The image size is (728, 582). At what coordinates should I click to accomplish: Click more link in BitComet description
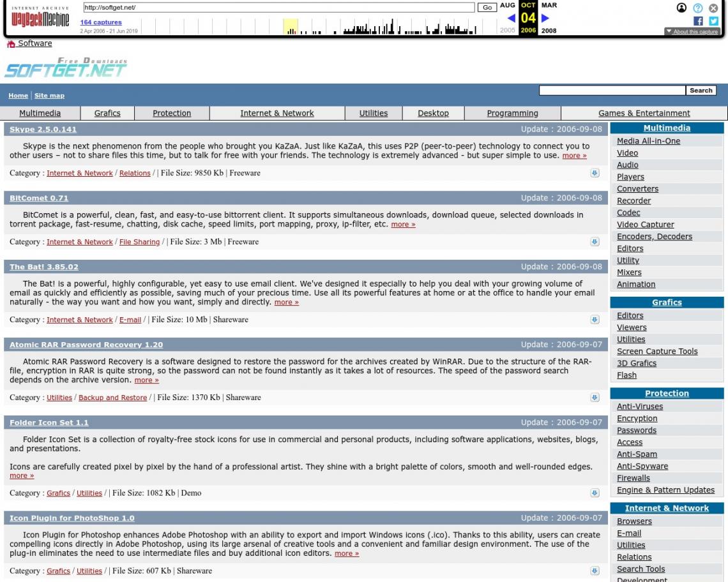[403, 225]
